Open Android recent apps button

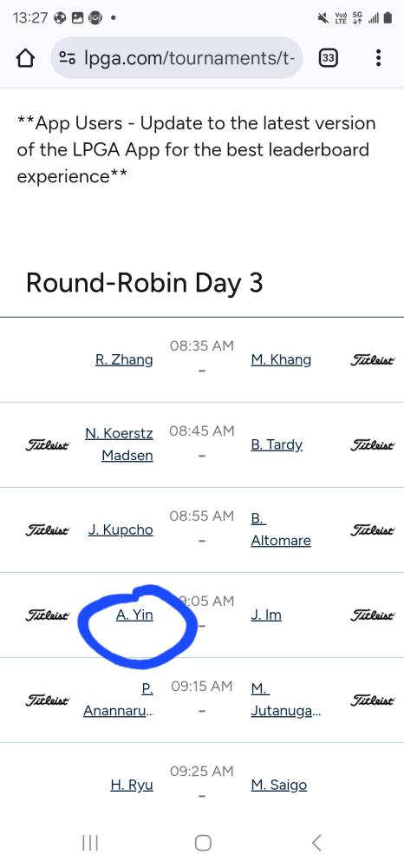89,843
